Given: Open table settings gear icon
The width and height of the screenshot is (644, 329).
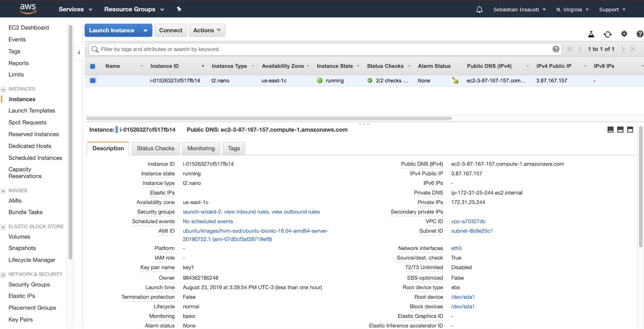Looking at the screenshot, I should [x=624, y=34].
